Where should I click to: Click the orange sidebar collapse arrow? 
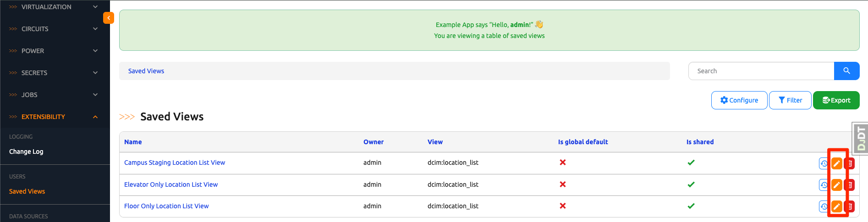click(109, 18)
